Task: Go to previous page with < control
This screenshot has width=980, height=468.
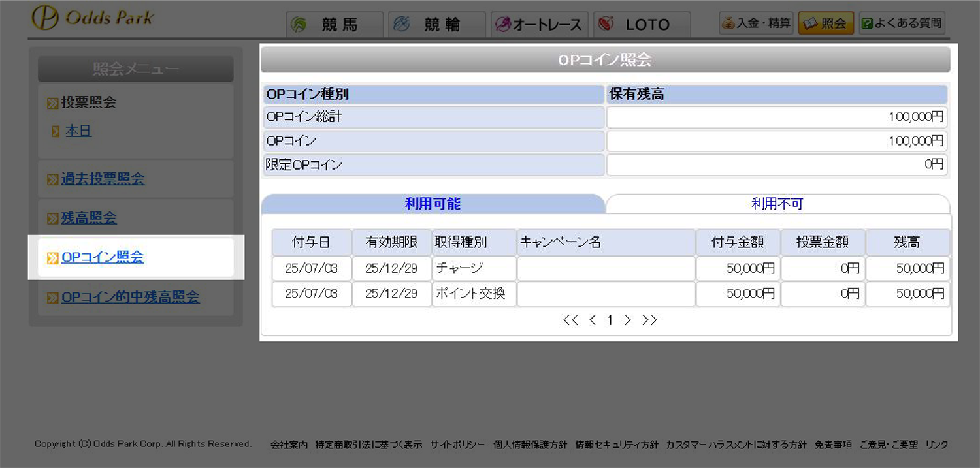Action: (593, 320)
